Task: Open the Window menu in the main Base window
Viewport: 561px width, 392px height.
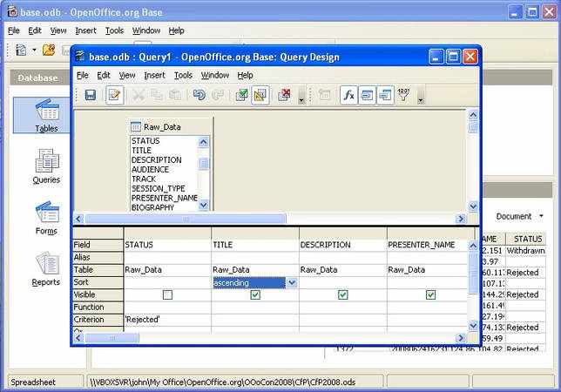Action: (x=146, y=30)
